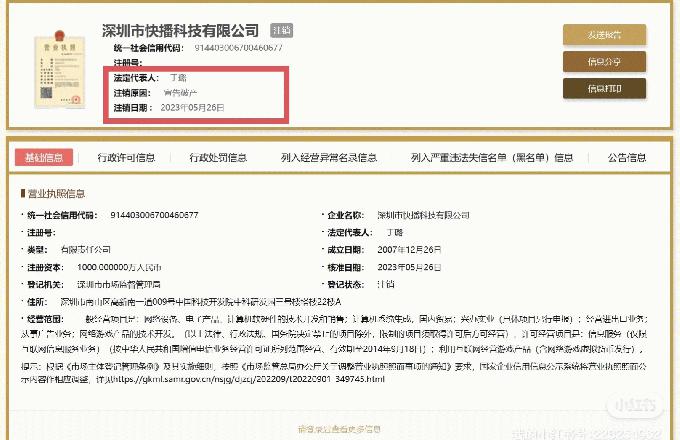This screenshot has width=680, height=440.
Task: Click the footer text at page bottom
Action: pos(340,429)
